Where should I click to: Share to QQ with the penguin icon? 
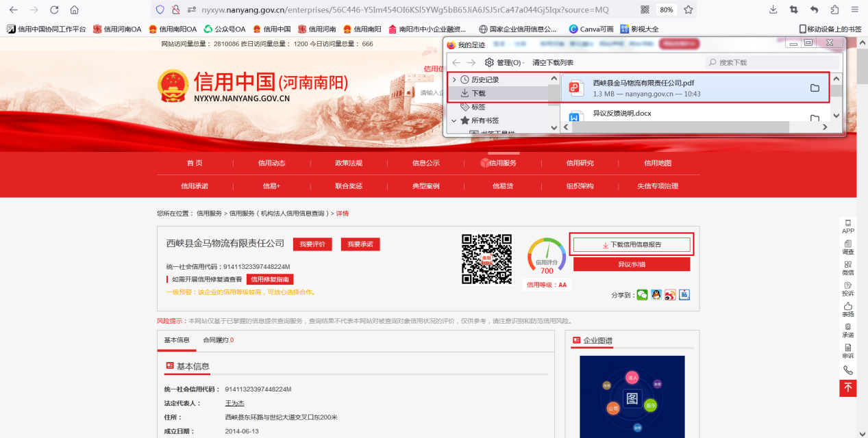click(656, 295)
